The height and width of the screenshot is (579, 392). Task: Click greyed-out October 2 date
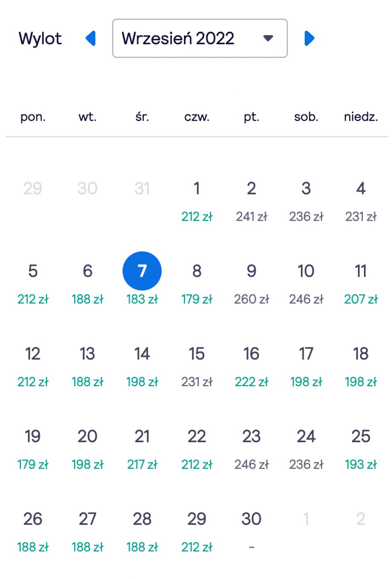361,519
